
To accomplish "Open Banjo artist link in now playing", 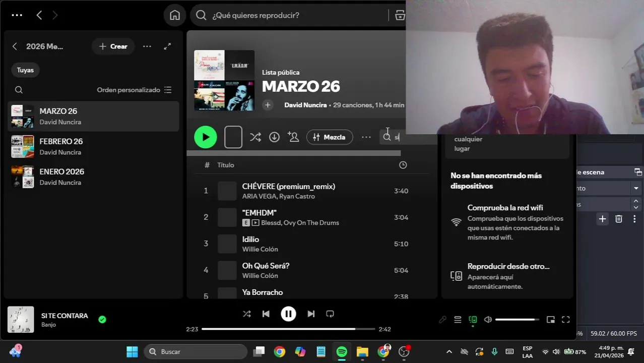I will point(48,325).
